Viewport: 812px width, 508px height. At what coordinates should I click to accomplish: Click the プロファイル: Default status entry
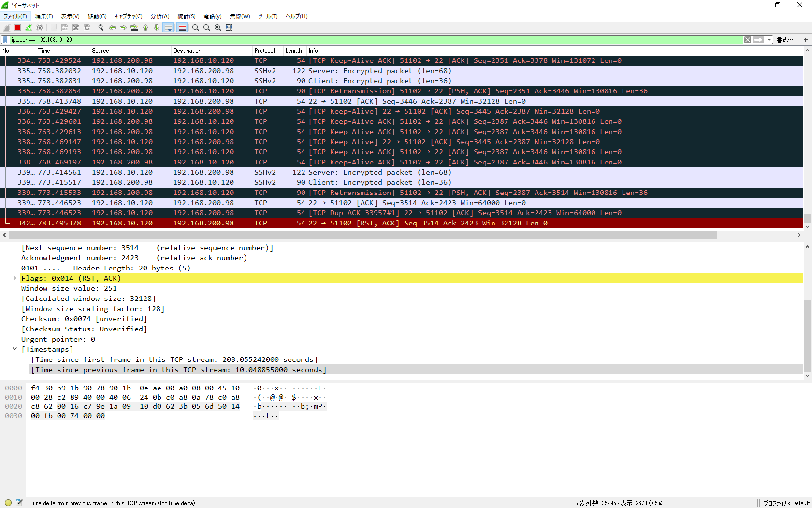(x=786, y=503)
